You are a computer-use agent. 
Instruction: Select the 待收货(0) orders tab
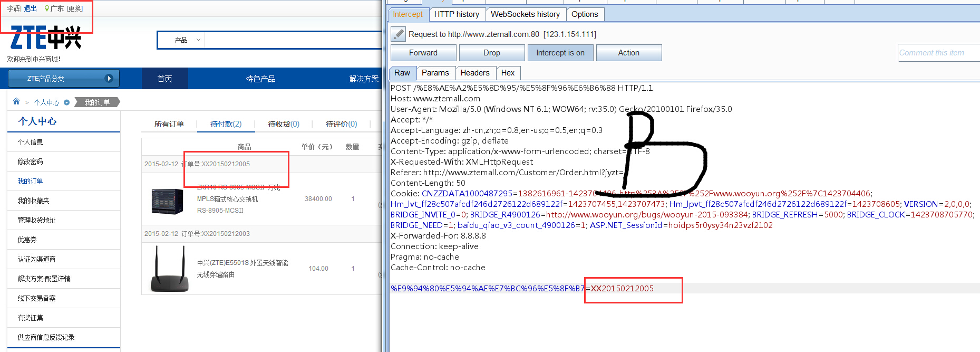[284, 124]
